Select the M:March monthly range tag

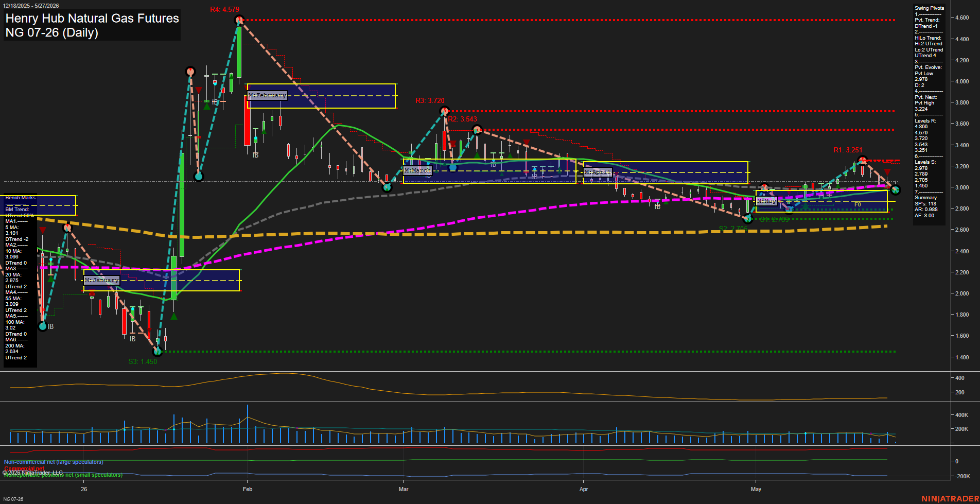[417, 170]
